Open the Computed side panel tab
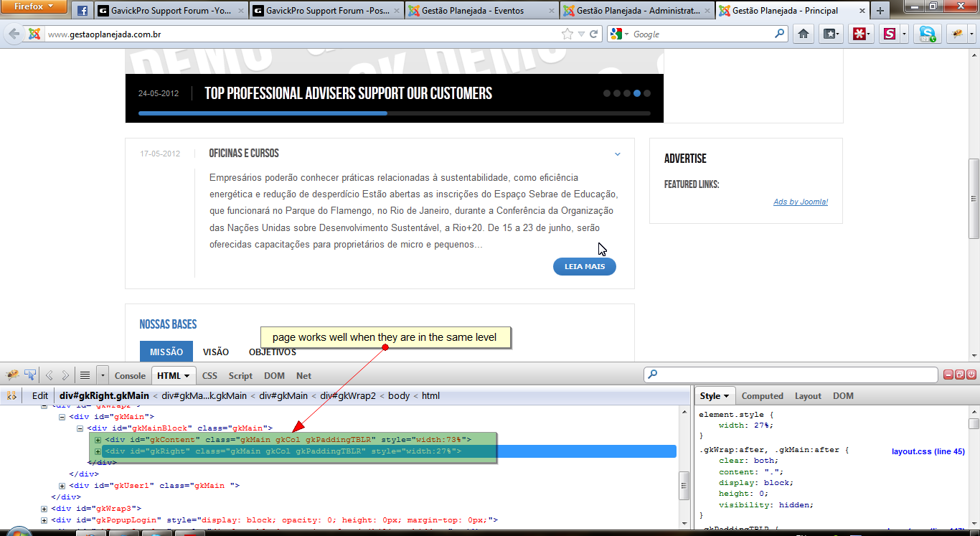The image size is (980, 536). pyautogui.click(x=762, y=396)
